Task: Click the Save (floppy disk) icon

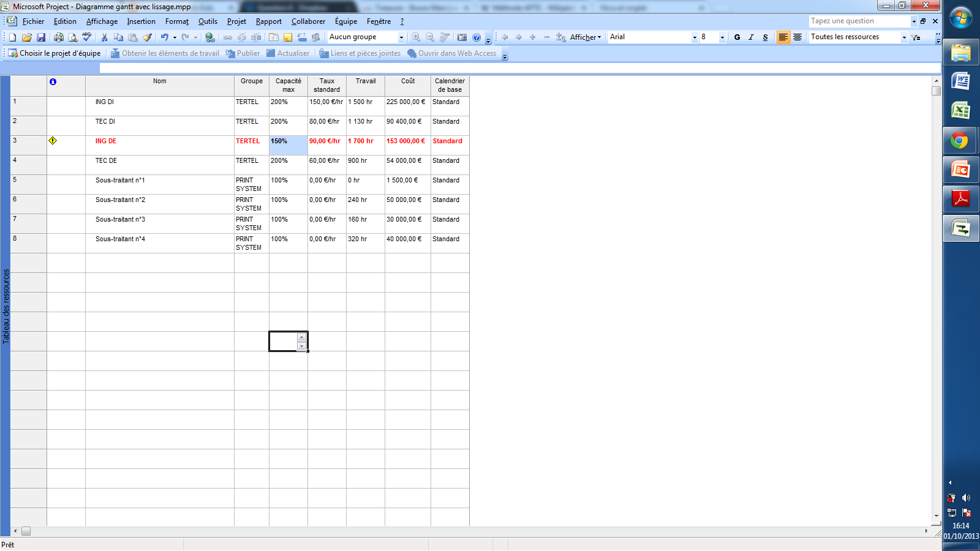Action: click(x=41, y=37)
